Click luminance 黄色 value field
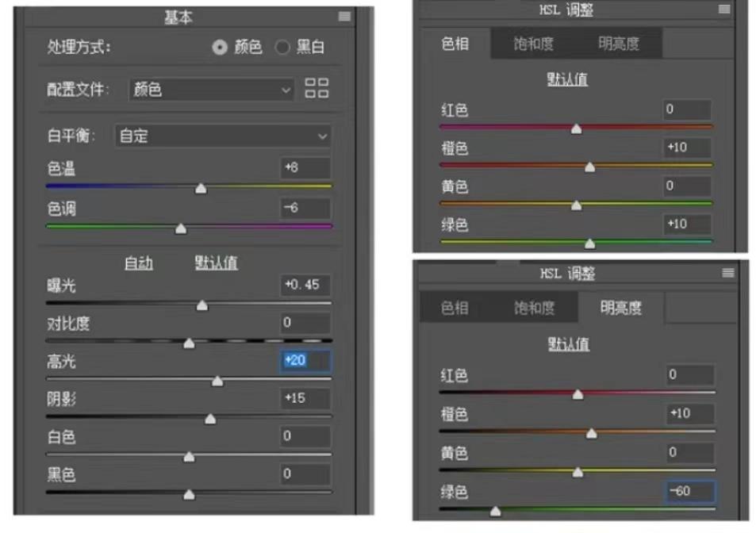 point(690,453)
